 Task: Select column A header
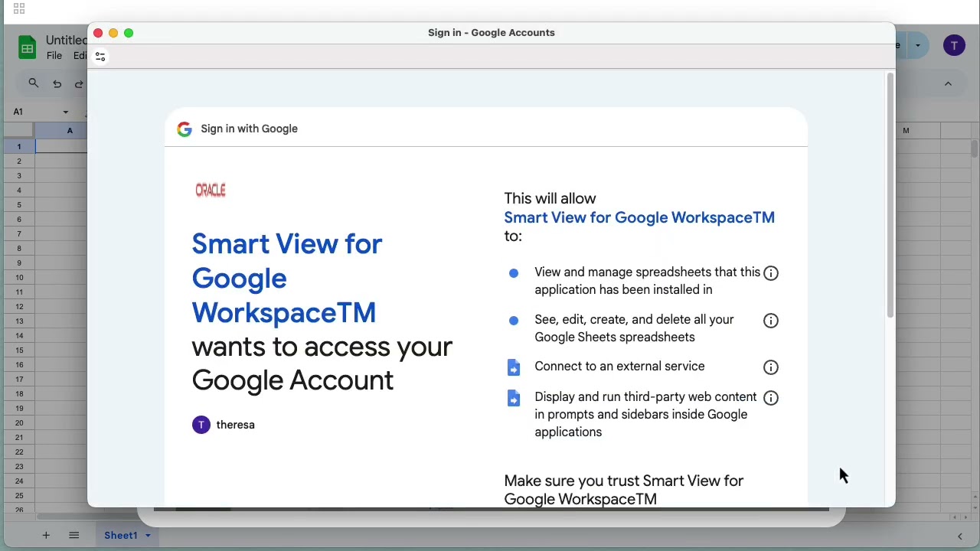coord(69,131)
